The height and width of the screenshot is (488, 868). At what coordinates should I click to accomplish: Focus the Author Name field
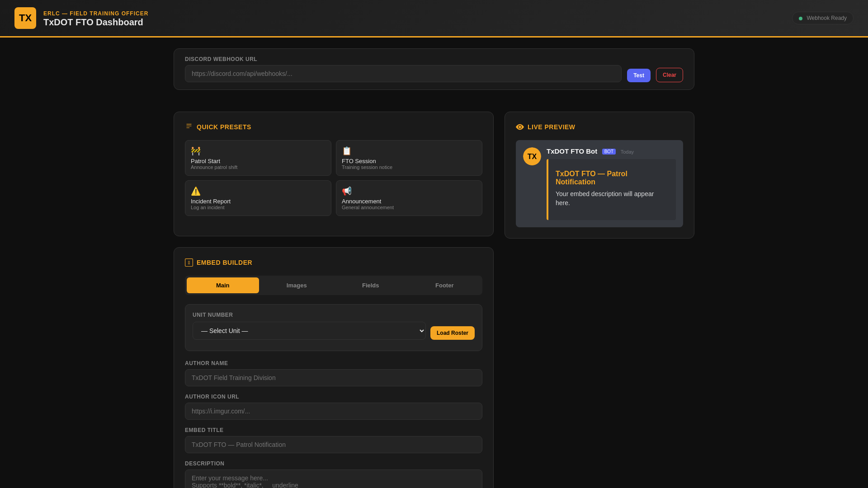tap(334, 378)
